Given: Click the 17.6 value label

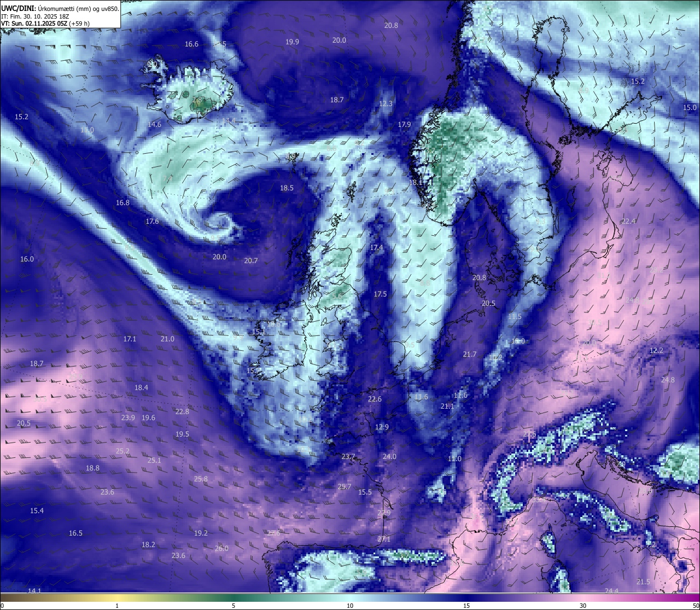Looking at the screenshot, I should pos(152,222).
